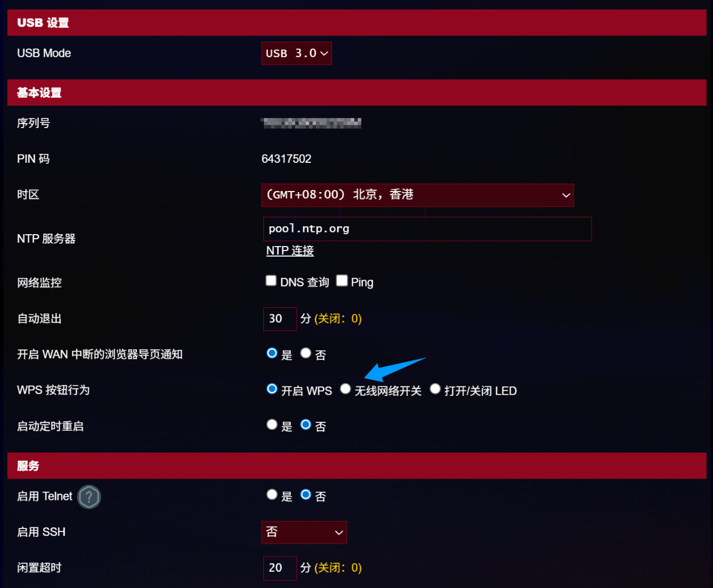Select 否 for 启动定时重启

[x=305, y=425]
